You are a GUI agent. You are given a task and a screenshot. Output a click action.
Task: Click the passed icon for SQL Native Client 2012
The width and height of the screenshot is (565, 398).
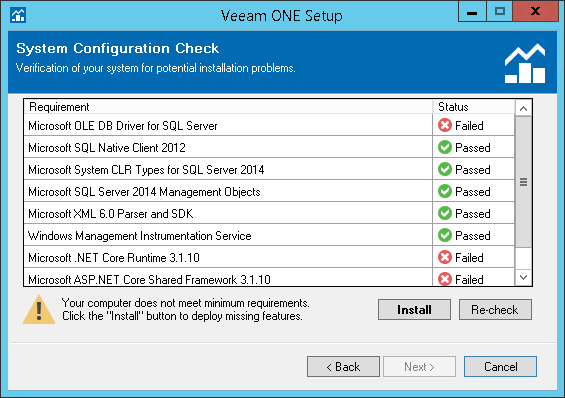click(445, 147)
